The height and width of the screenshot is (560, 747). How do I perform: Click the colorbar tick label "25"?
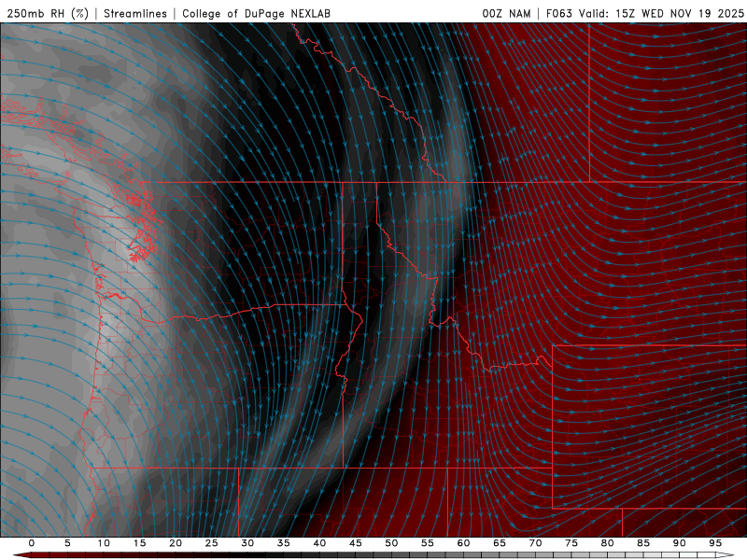click(x=212, y=543)
